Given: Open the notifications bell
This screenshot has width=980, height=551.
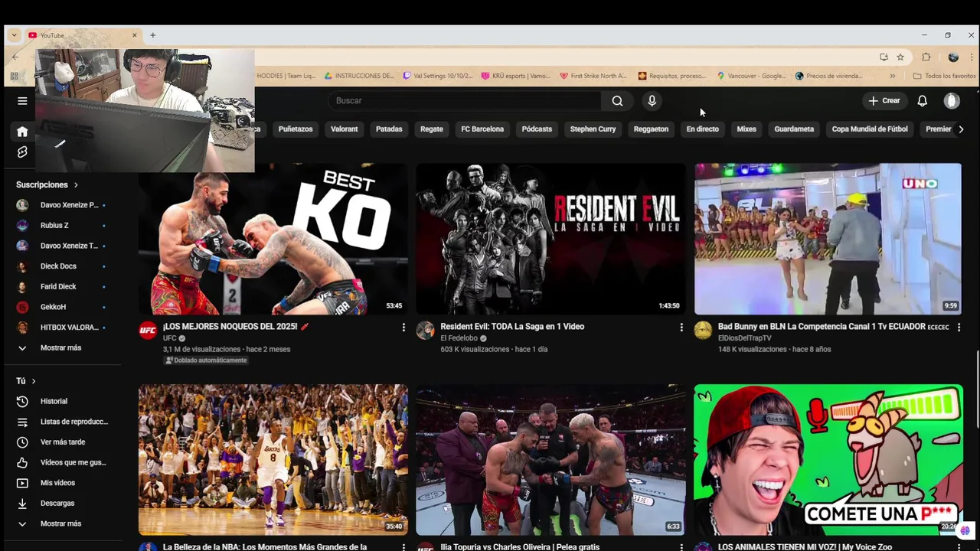Looking at the screenshot, I should [922, 100].
